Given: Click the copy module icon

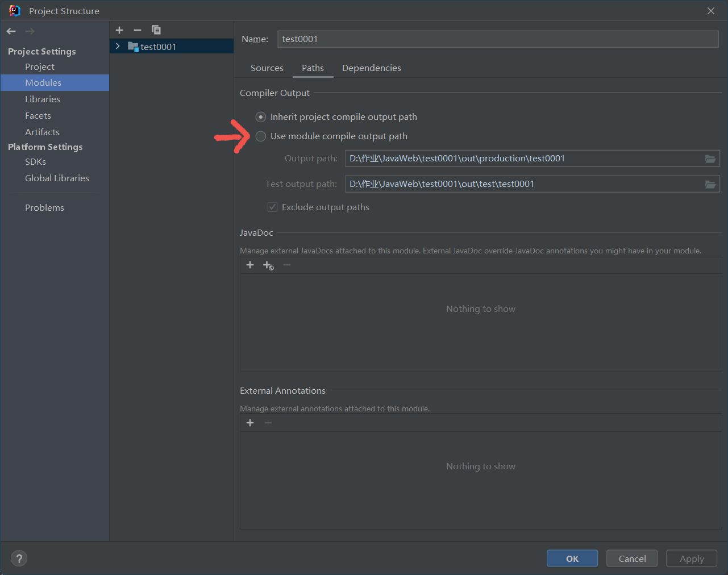Looking at the screenshot, I should point(156,30).
